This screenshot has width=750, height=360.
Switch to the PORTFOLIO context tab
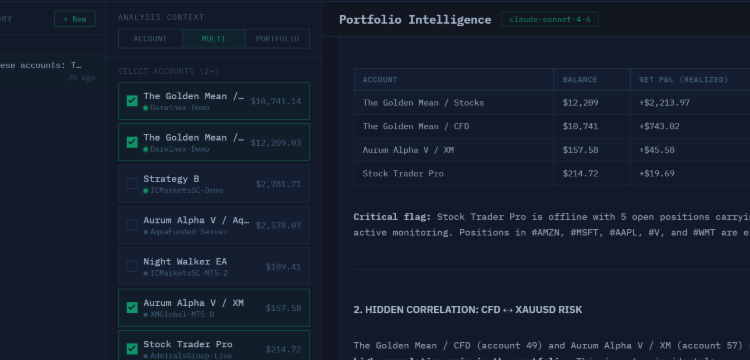[277, 39]
